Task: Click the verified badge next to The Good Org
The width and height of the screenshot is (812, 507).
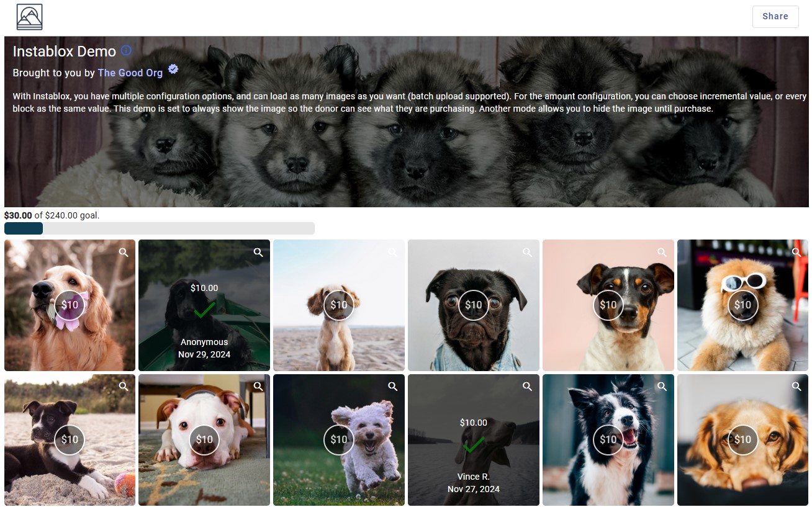Action: 173,70
